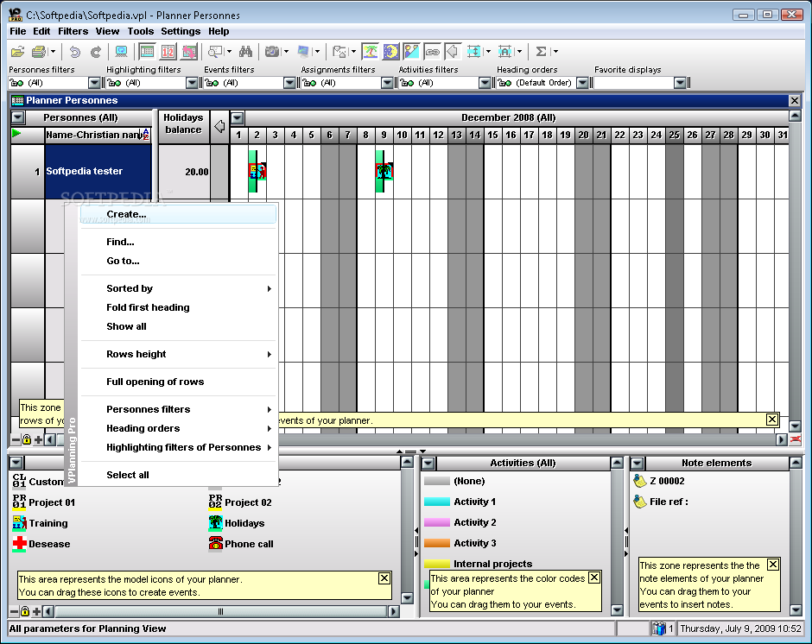Open the Filters menu

tap(73, 31)
